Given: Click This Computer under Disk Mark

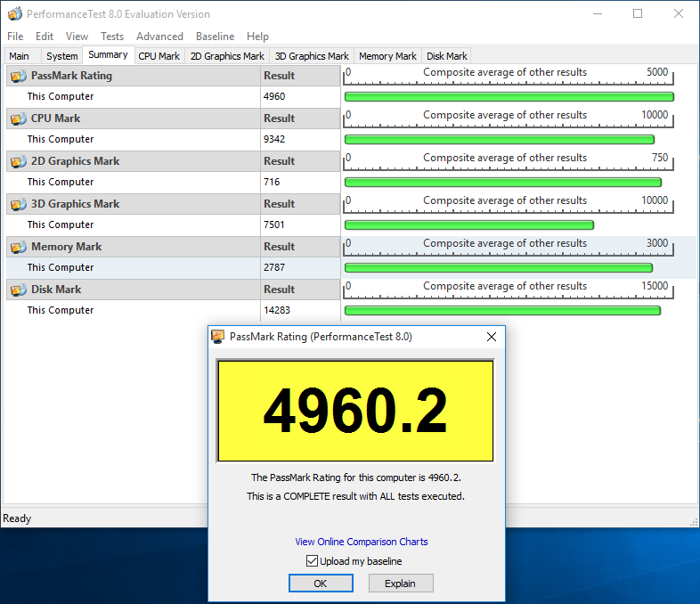Looking at the screenshot, I should coord(61,310).
